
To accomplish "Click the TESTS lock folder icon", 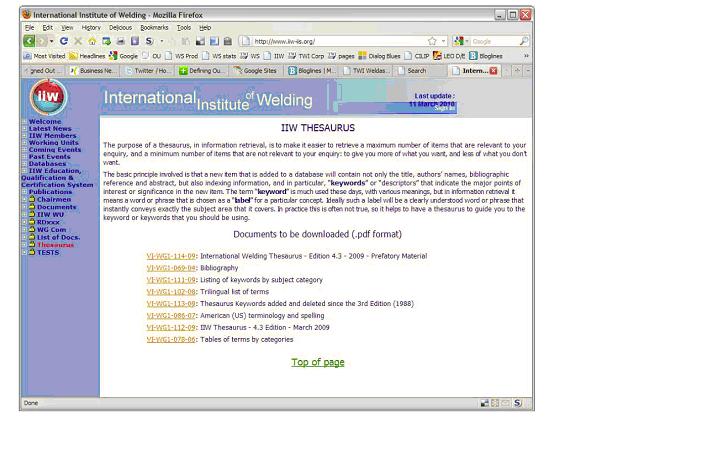I will 32,252.
